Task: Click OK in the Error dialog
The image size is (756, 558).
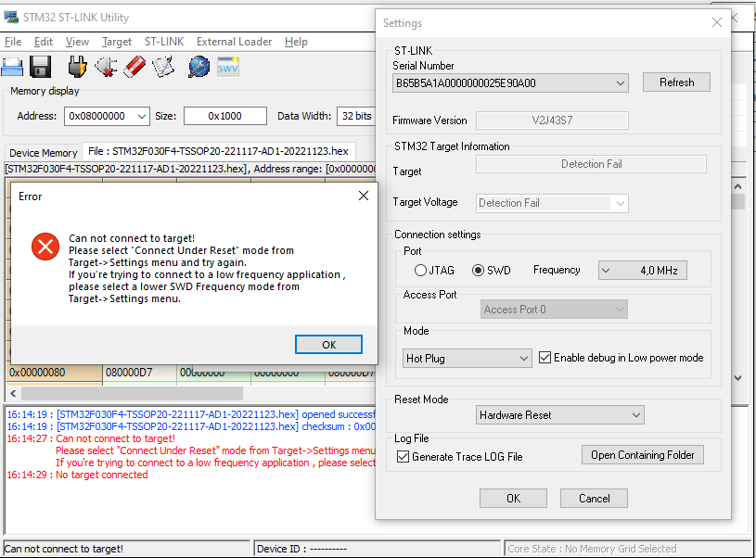Action: [328, 345]
